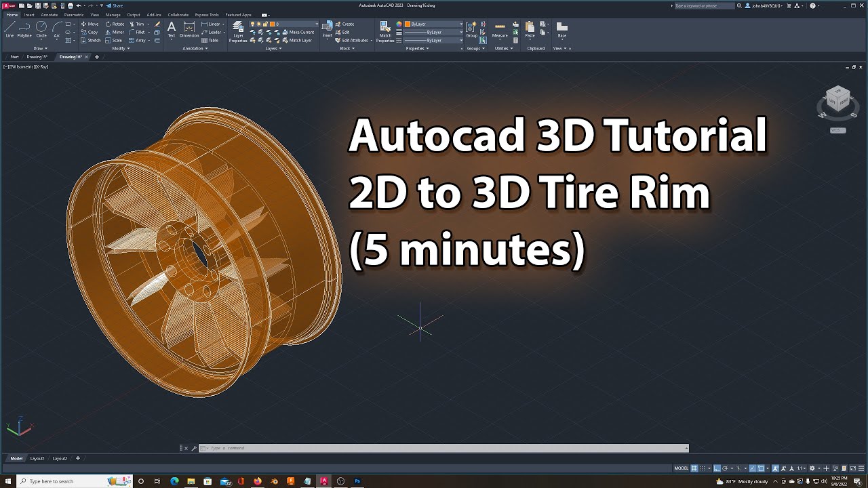Click the Mirror command
Screen dimensions: 868x488
click(115, 32)
